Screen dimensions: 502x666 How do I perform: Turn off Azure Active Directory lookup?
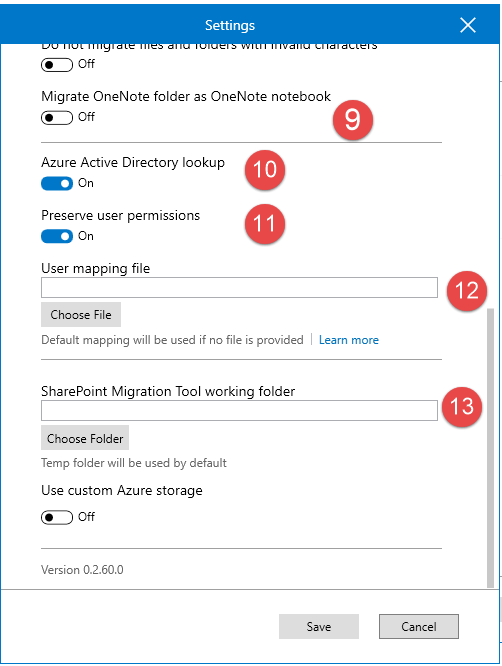(x=57, y=183)
